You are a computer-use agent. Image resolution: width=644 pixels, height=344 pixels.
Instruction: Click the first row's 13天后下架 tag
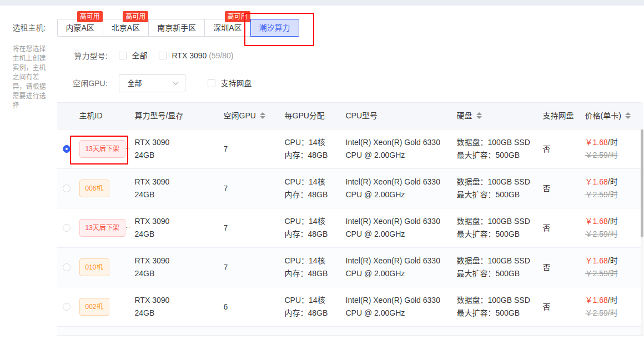click(x=102, y=149)
